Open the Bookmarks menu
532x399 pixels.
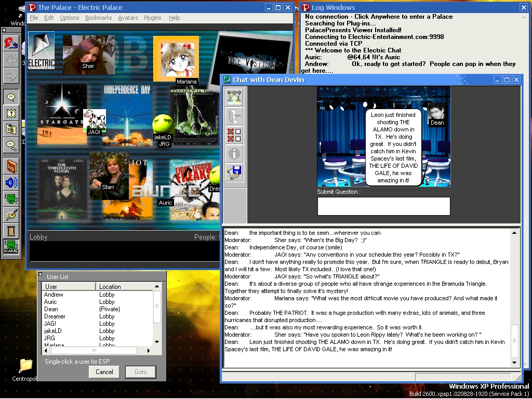pos(98,18)
